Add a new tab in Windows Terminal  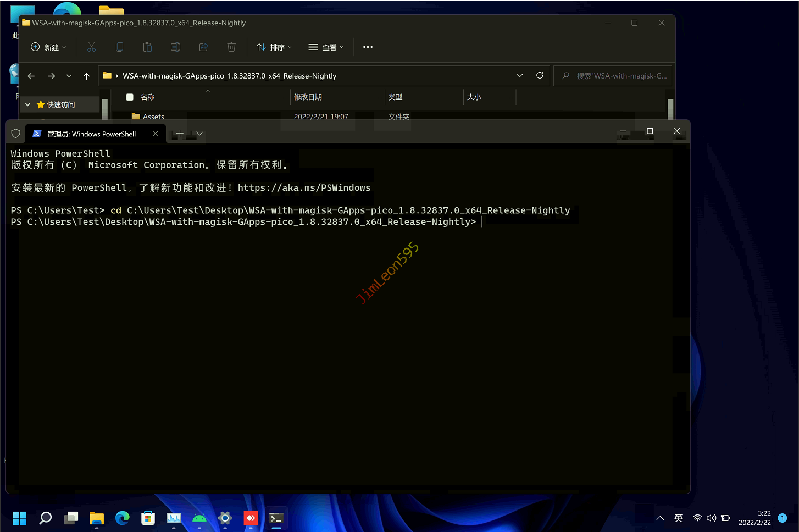(x=180, y=134)
